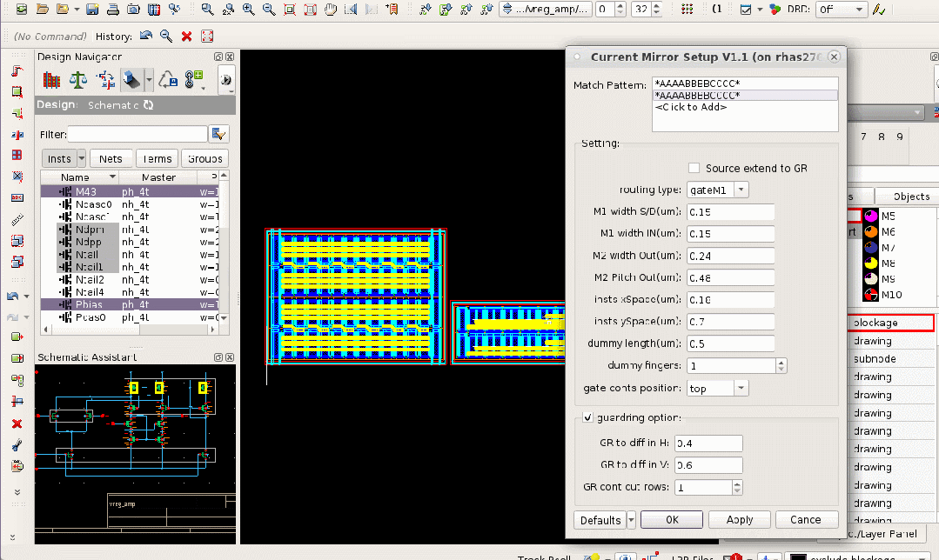The height and width of the screenshot is (560, 939).
Task: Click the Fit View icon in the toolbar
Action: pyautogui.click(x=290, y=9)
